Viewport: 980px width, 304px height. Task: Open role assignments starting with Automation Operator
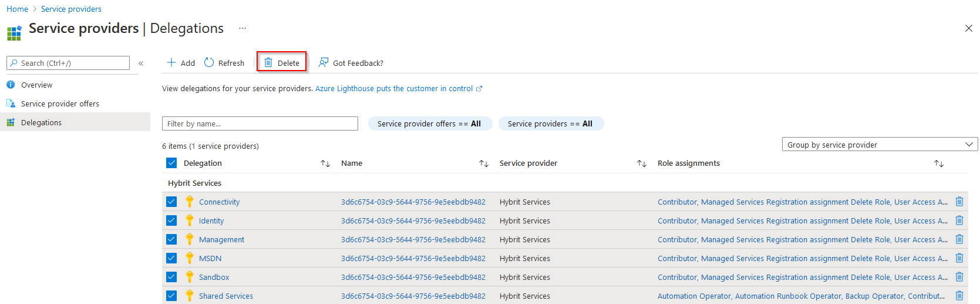click(x=801, y=296)
